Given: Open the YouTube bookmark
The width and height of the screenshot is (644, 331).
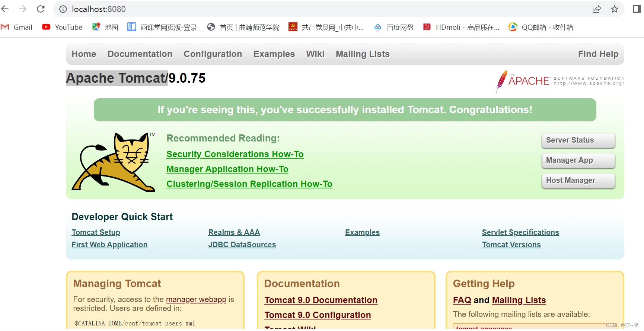Looking at the screenshot, I should pos(62,27).
